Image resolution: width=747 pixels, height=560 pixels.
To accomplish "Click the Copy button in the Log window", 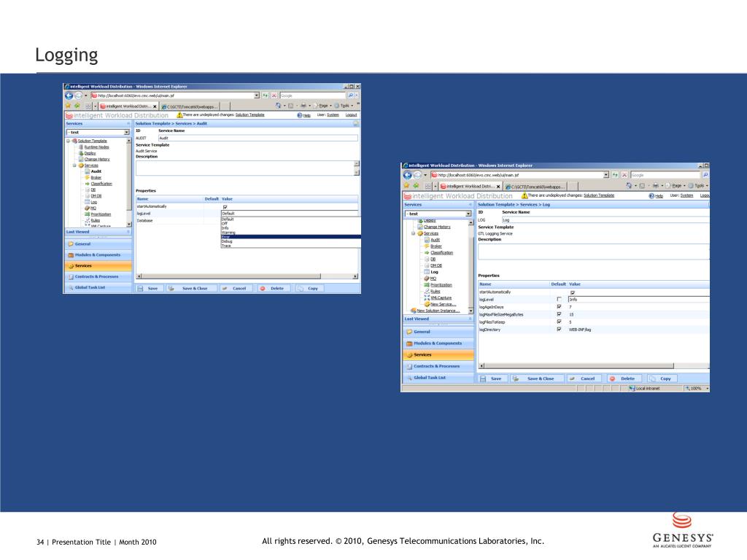I will click(x=662, y=378).
